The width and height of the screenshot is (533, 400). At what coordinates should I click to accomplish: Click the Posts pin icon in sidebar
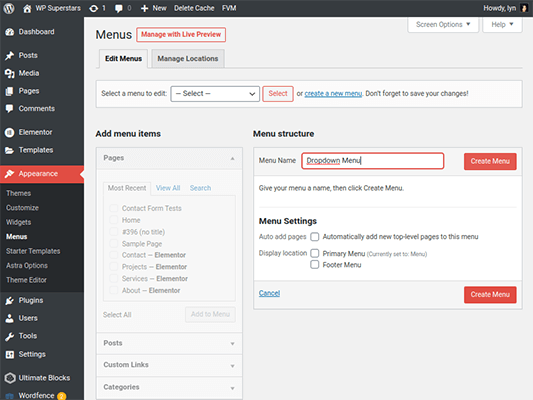click(10, 55)
